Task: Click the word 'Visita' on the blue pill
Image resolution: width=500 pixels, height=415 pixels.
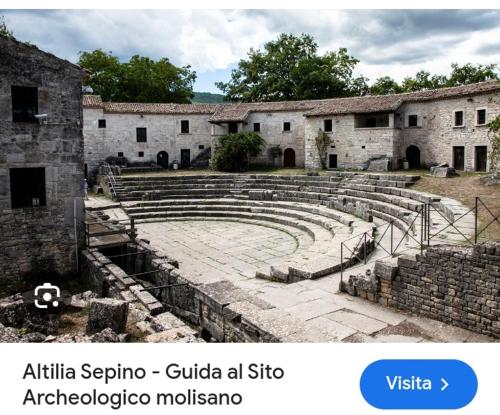Action: coord(409,383)
